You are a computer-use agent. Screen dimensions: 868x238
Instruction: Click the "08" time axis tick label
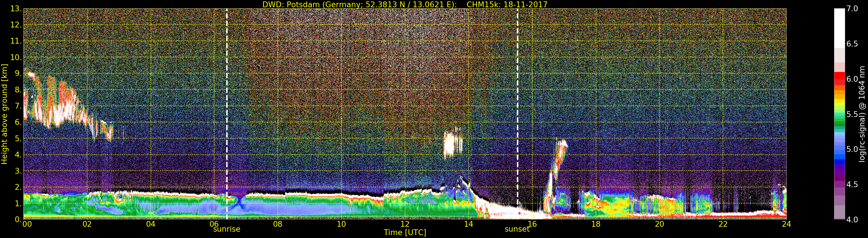tap(278, 224)
